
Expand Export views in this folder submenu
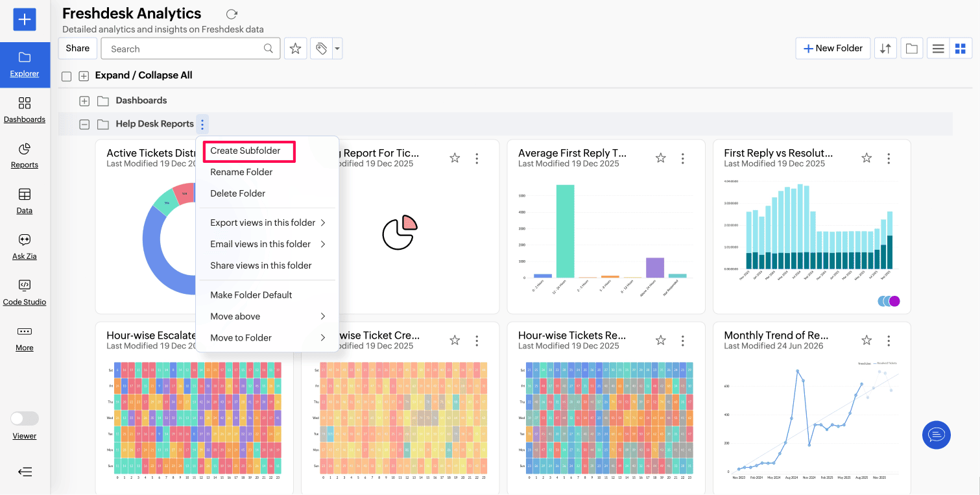click(267, 223)
